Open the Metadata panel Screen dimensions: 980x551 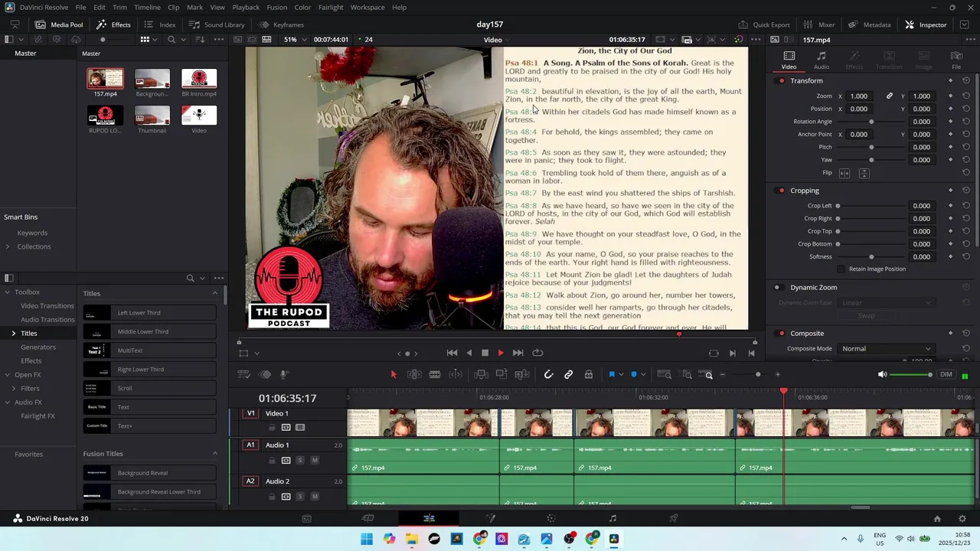pos(869,24)
